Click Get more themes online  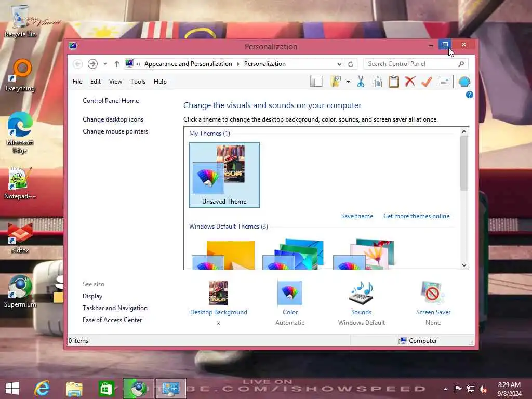tap(416, 216)
